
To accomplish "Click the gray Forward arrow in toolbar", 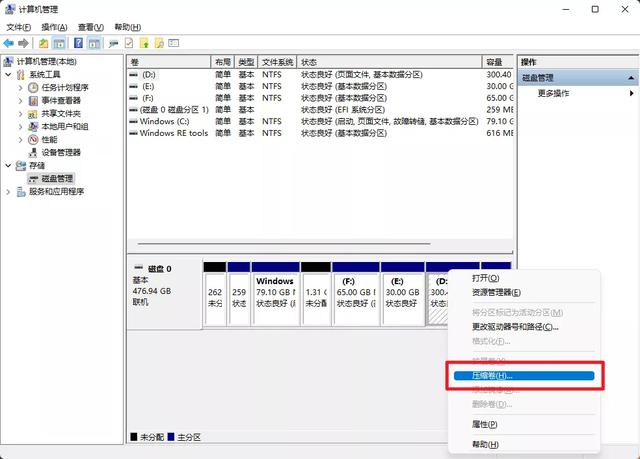I will (23, 43).
